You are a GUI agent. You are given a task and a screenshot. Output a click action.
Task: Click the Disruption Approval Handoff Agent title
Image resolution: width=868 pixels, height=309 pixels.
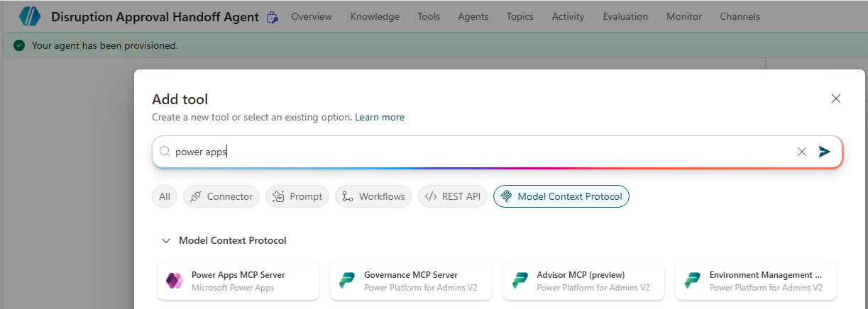point(155,17)
